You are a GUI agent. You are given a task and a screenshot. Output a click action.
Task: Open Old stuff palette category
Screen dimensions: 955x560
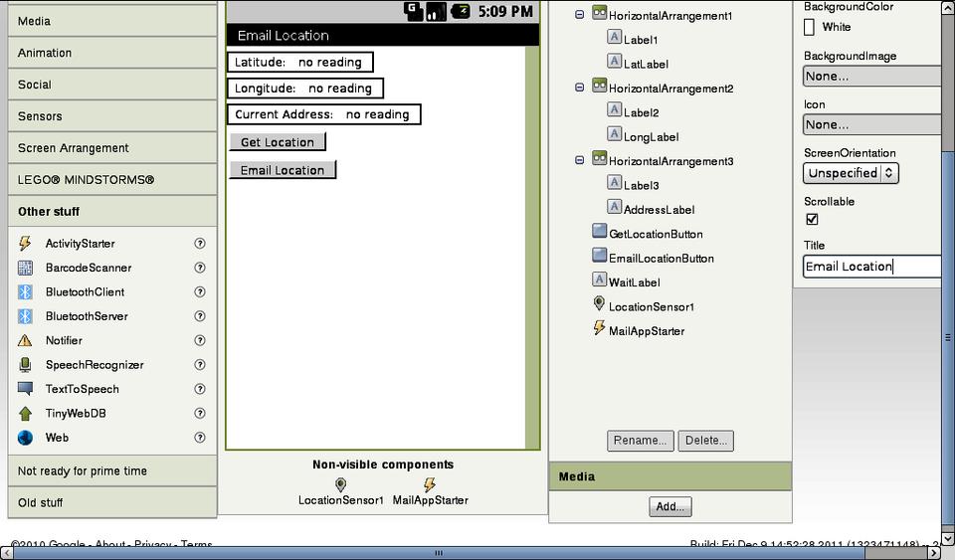point(112,502)
